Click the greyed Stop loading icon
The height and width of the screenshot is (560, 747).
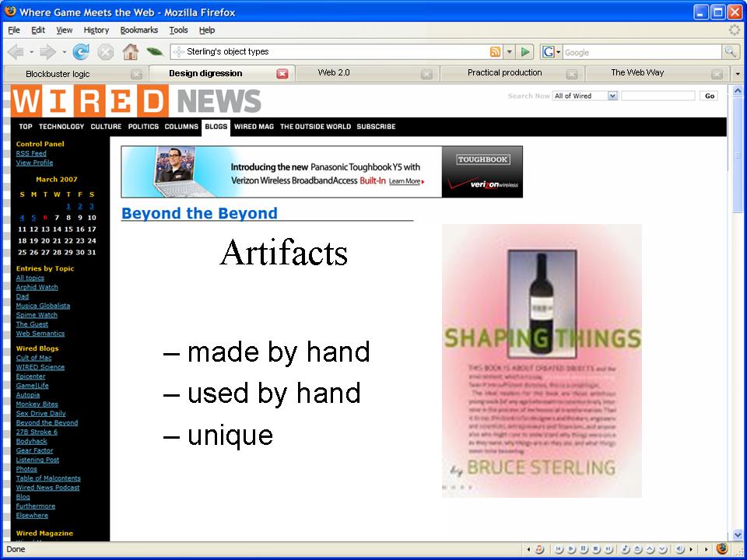(x=105, y=51)
